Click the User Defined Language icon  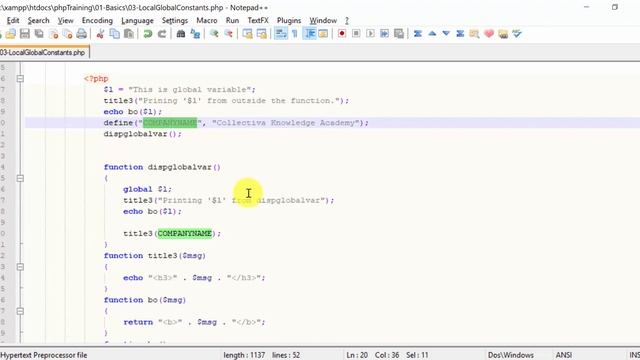[x=323, y=34]
